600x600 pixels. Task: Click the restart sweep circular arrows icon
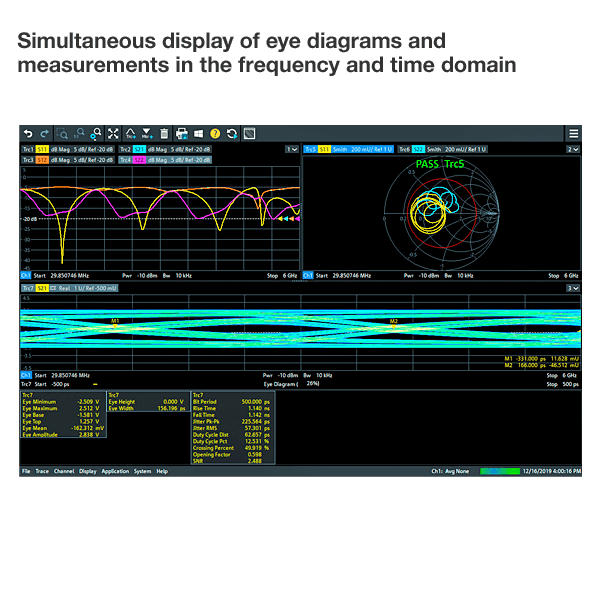(232, 134)
